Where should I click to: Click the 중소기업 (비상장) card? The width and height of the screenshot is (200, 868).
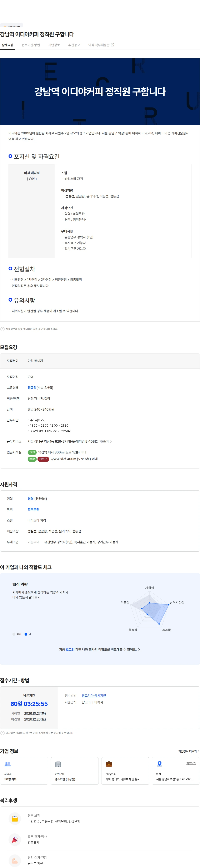(x=75, y=771)
